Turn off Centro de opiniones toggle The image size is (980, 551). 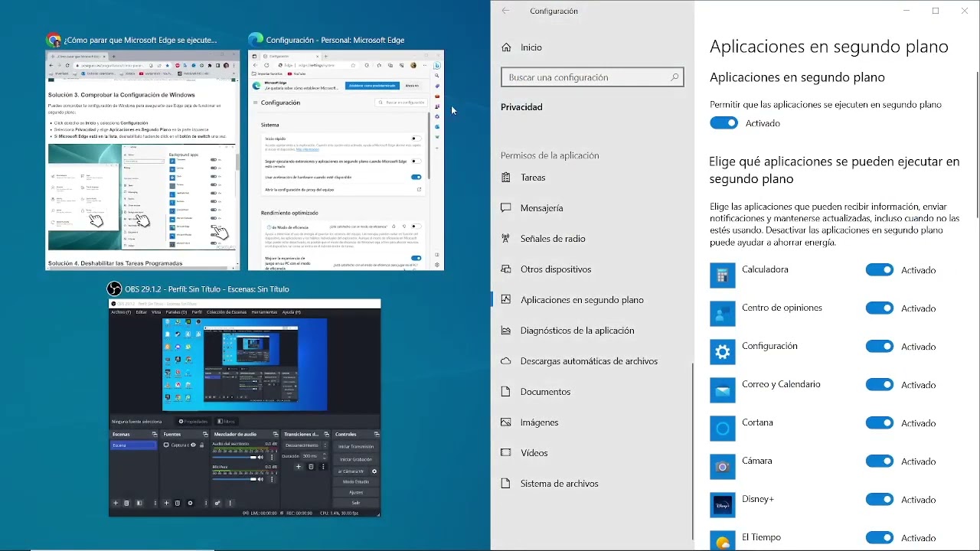click(880, 308)
